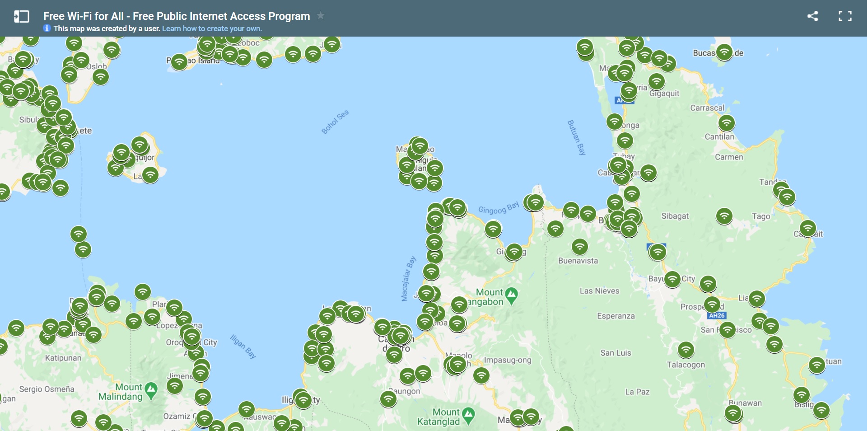Screen dimensions: 868x431
Task: Select the Wi-Fi marker at San Francisco
Action: (728, 329)
